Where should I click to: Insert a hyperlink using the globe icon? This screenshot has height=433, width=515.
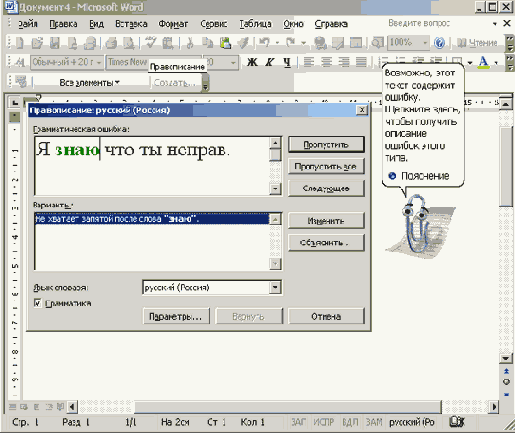coord(320,43)
